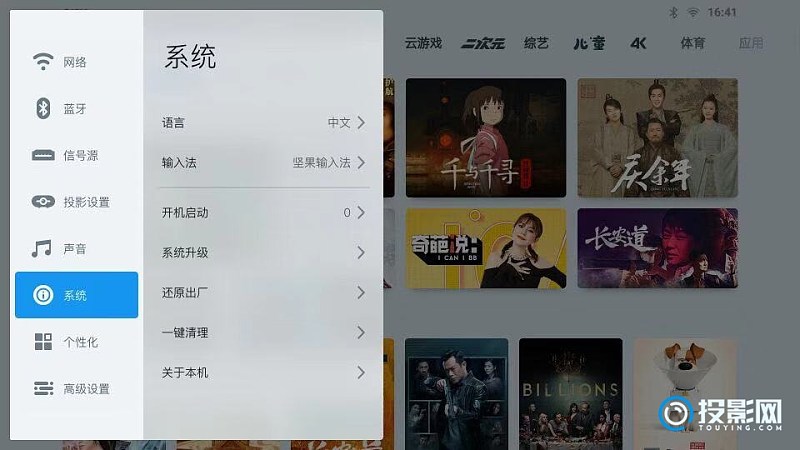Switch to the 云游戏 tab

click(423, 43)
